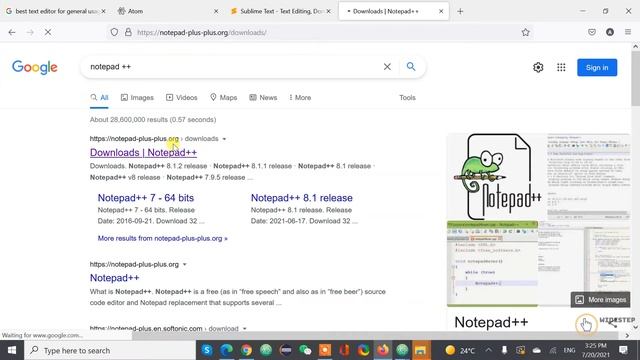Go to the Google logo homepage

pos(35,67)
